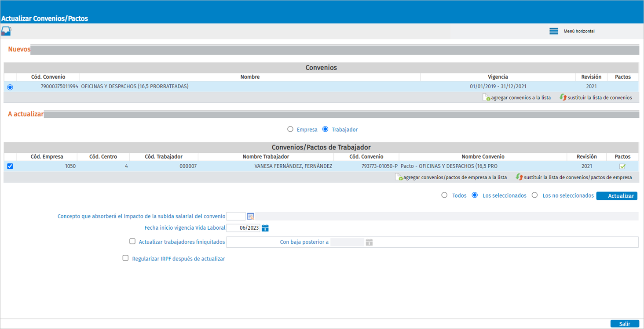The image size is (644, 329).
Task: Click the sustituir la lista de convenios icon
Action: click(563, 98)
